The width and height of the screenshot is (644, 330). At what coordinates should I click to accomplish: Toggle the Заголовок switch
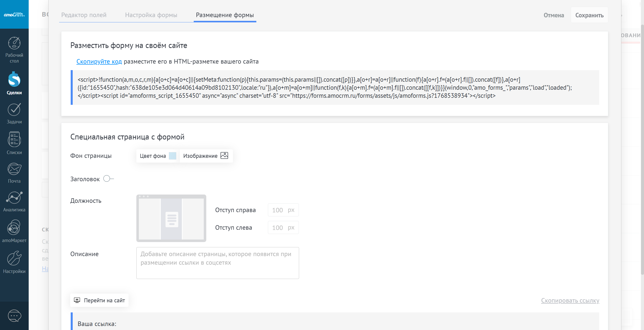[108, 179]
